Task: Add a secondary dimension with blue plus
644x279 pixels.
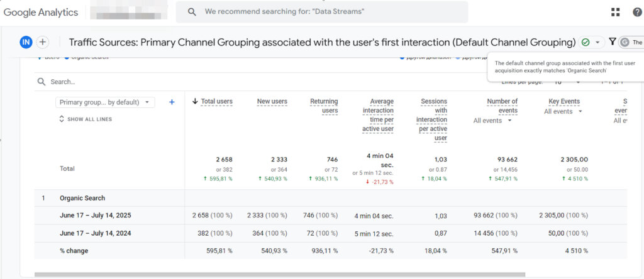Action: pyautogui.click(x=172, y=102)
